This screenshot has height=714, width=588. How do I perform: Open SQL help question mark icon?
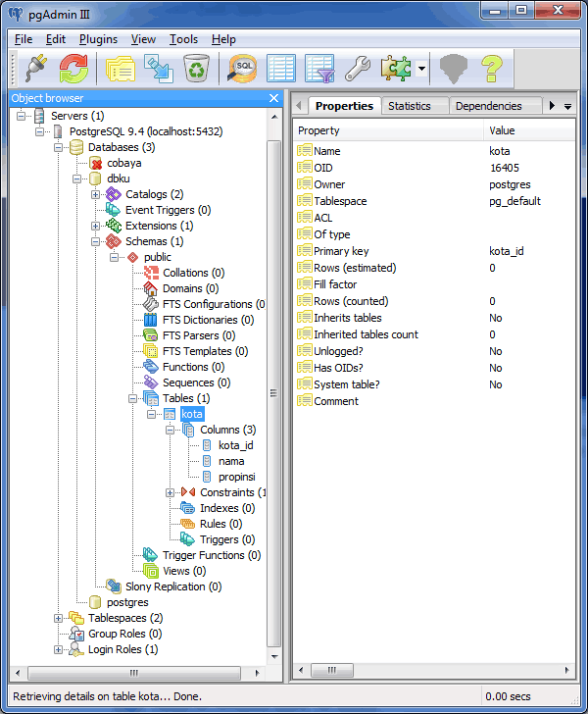(492, 69)
